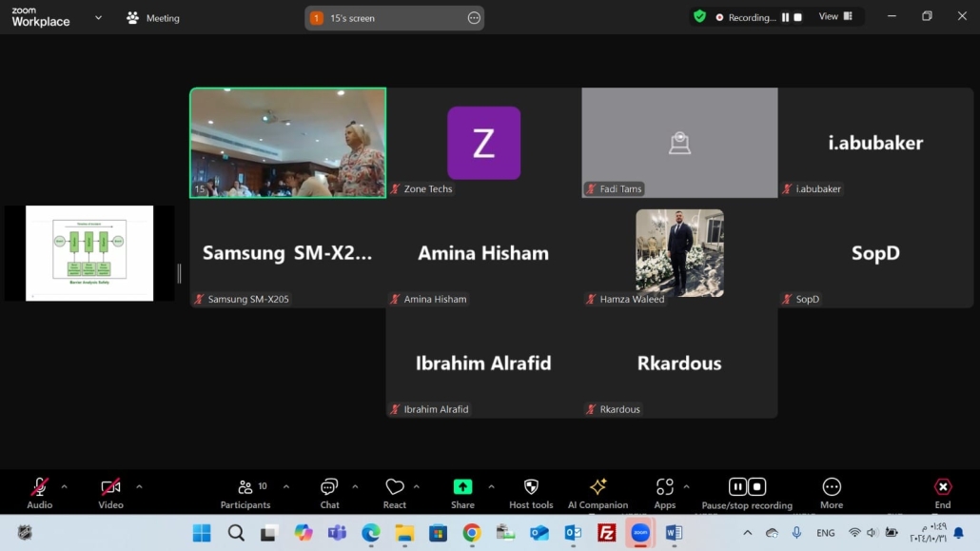This screenshot has height=551, width=980.
Task: Open the Chat panel
Action: [329, 487]
